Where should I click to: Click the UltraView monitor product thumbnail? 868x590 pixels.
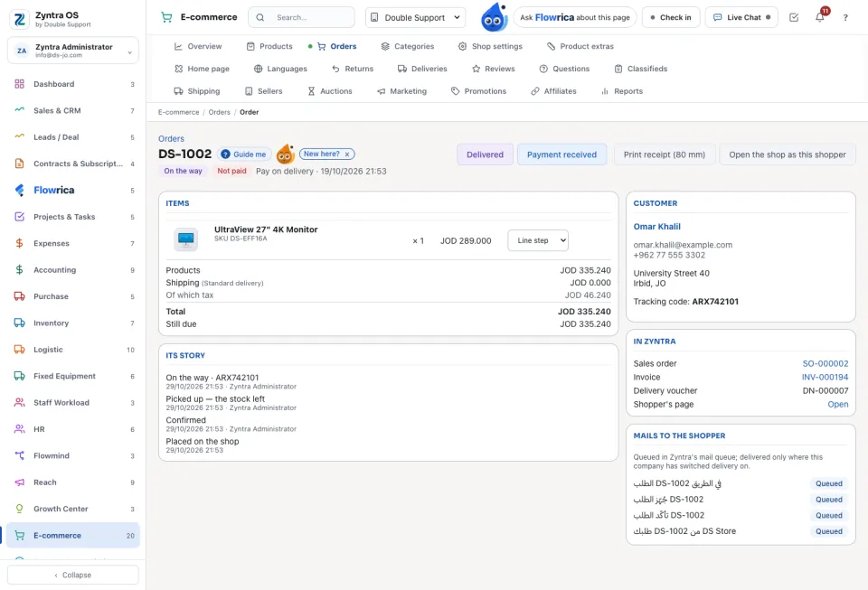pos(185,239)
